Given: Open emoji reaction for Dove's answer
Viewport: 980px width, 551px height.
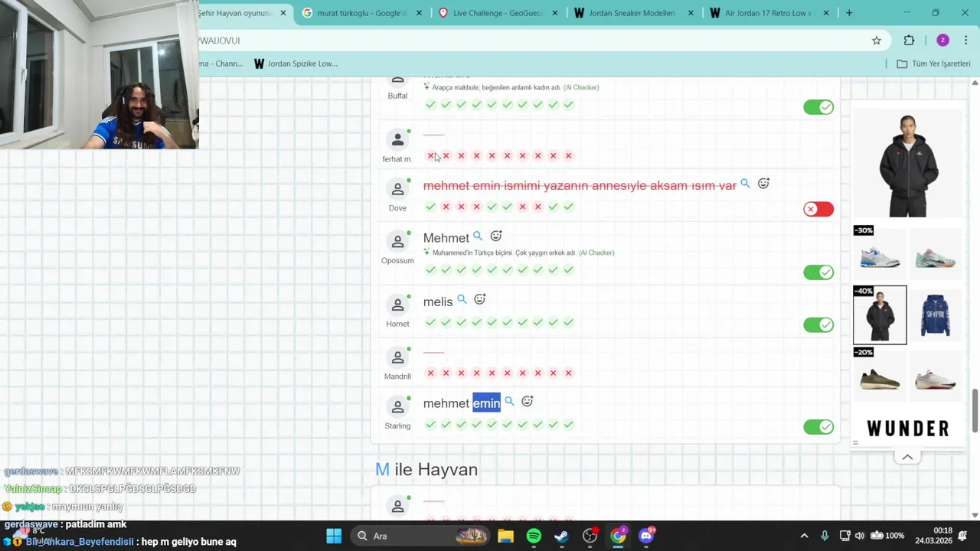Looking at the screenshot, I should point(763,184).
